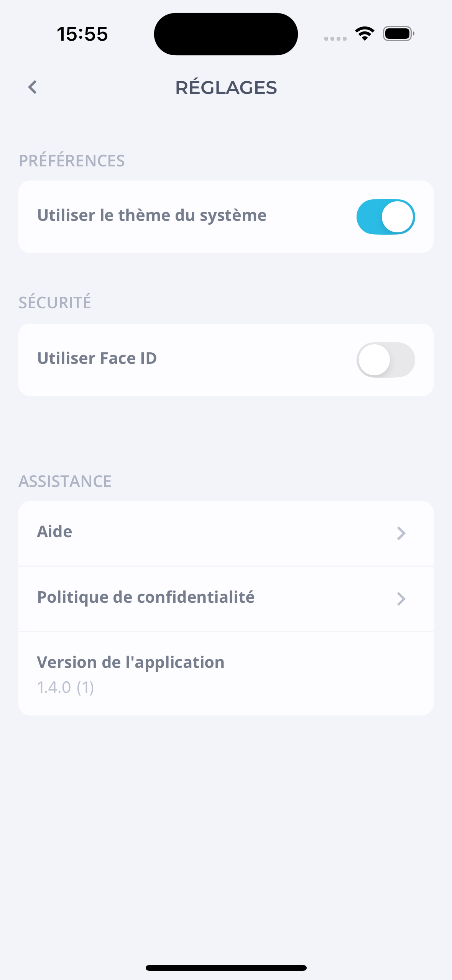452x980 pixels.
Task: Click the cellular signal dots
Action: point(335,38)
